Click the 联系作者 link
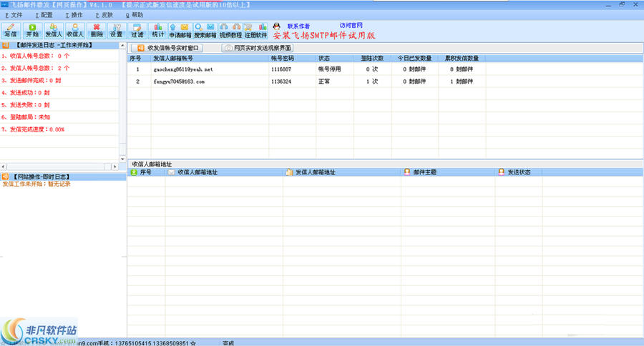 pos(298,26)
